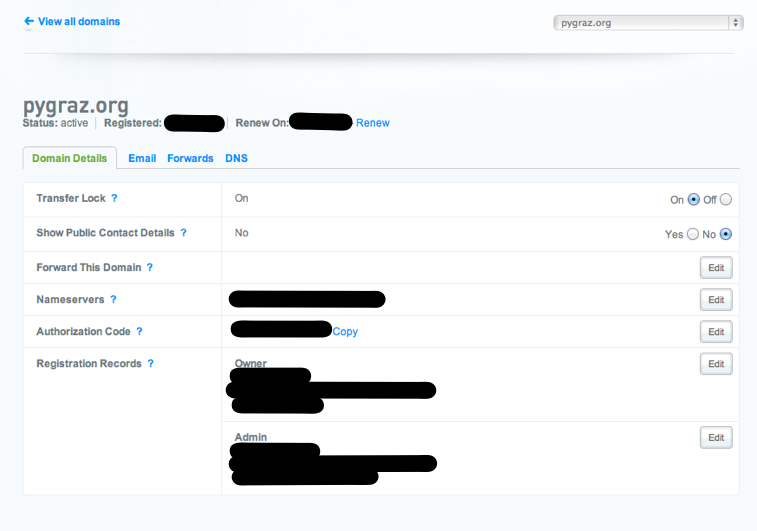Go back via View all domains link
This screenshot has height=531, width=757.
(79, 21)
